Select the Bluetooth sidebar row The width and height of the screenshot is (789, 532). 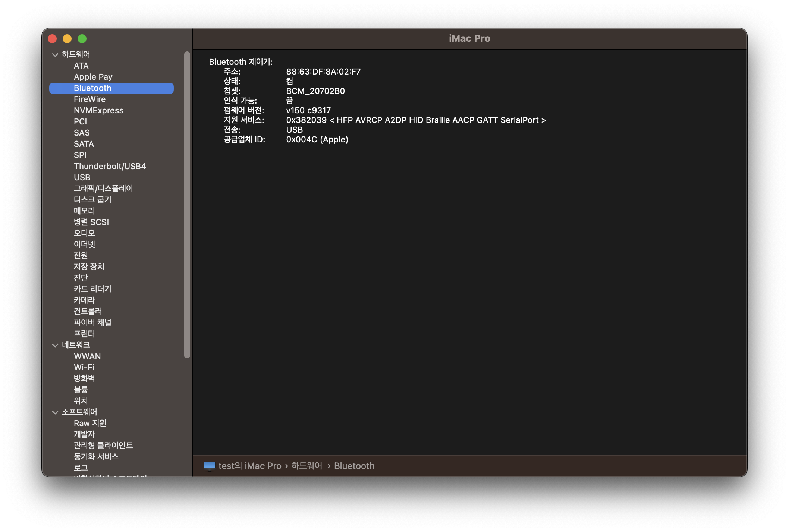click(111, 88)
